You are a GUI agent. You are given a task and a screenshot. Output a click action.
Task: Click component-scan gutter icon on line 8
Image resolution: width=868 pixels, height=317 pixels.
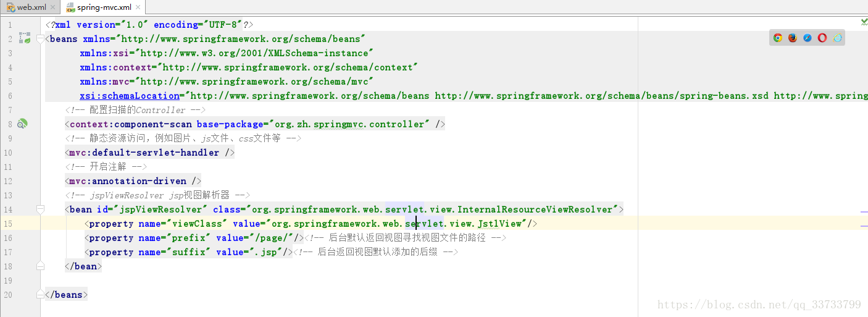[x=23, y=124]
